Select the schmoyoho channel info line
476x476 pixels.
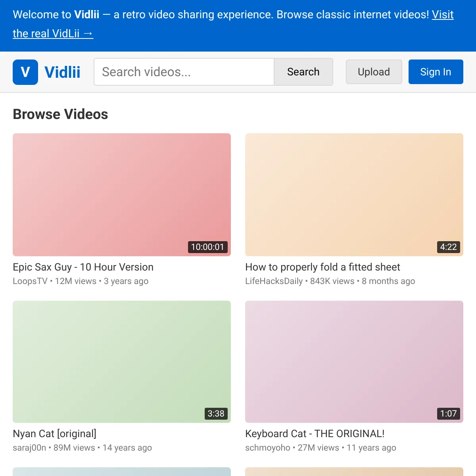click(321, 448)
